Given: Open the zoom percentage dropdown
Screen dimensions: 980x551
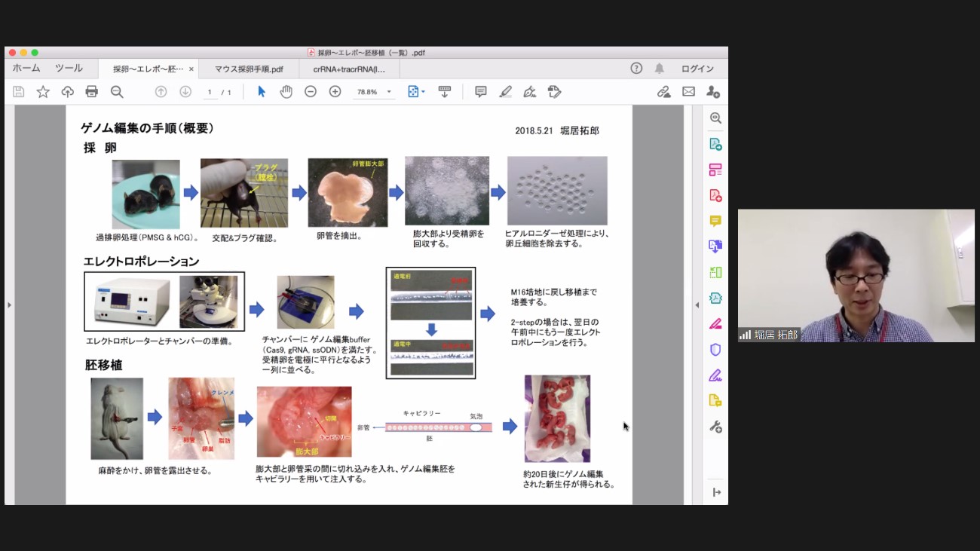Looking at the screenshot, I should coord(389,92).
